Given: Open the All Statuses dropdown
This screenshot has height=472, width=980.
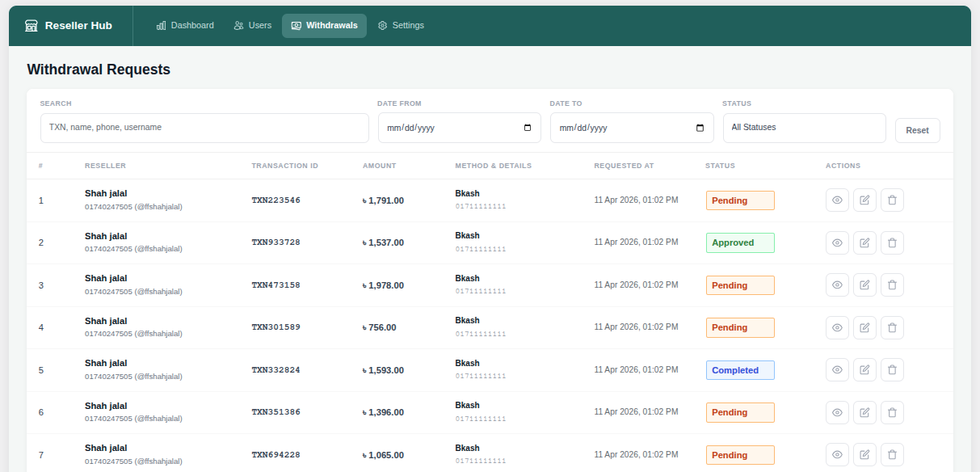Looking at the screenshot, I should 804,128.
